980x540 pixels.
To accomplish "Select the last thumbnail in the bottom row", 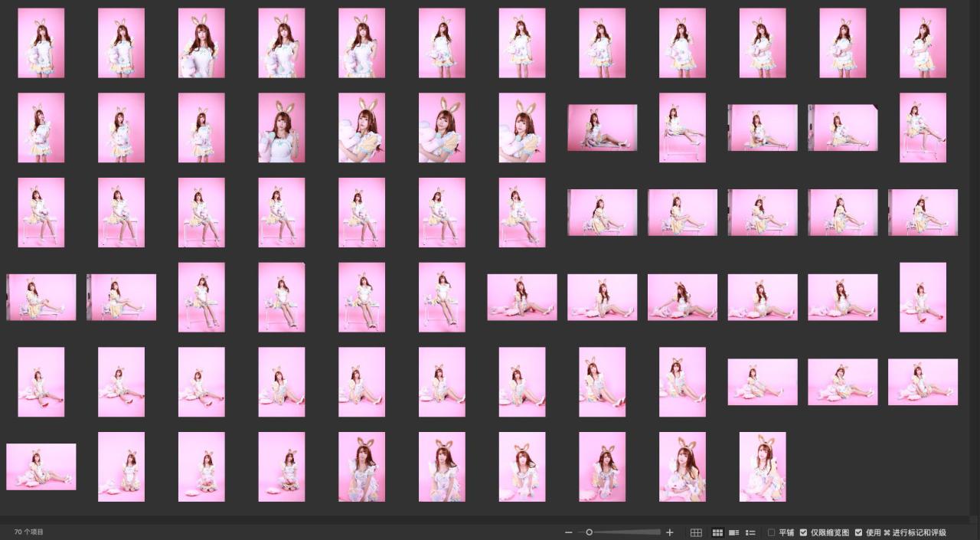I will click(763, 466).
